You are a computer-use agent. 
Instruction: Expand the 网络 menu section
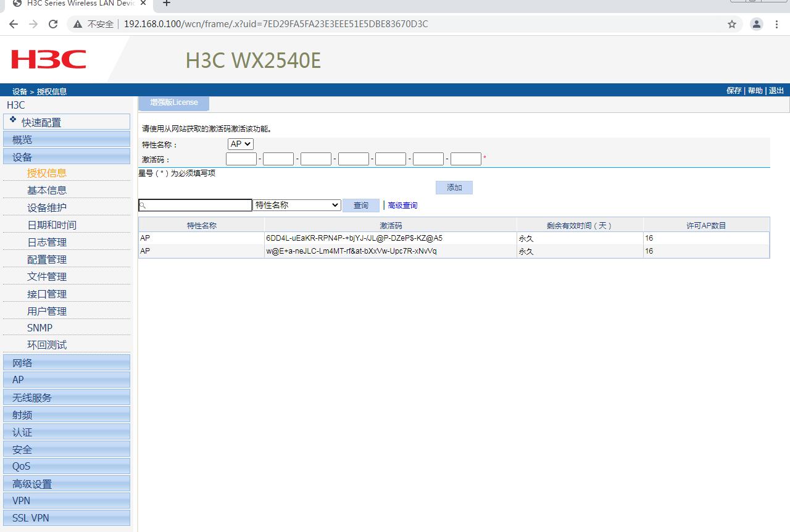click(67, 362)
